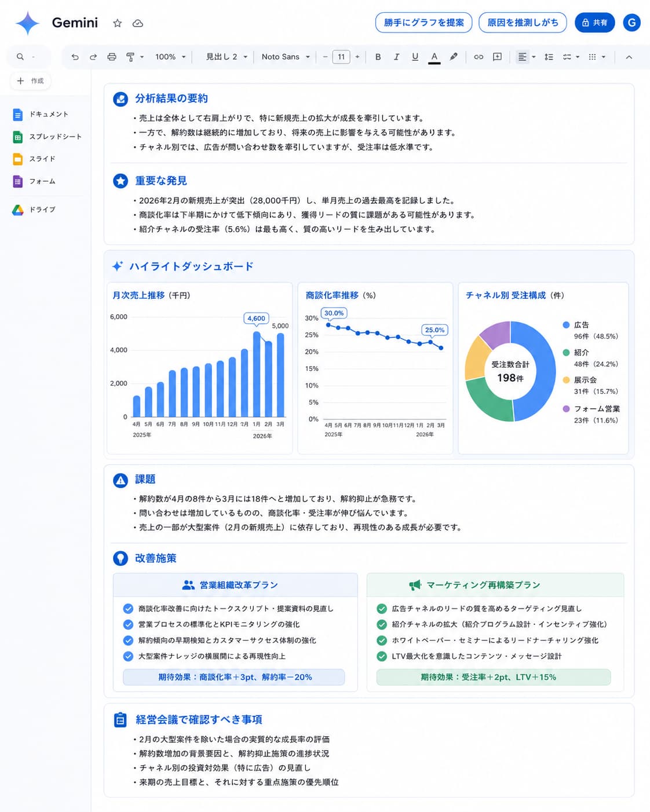Print the document with the printer icon

pos(112,57)
